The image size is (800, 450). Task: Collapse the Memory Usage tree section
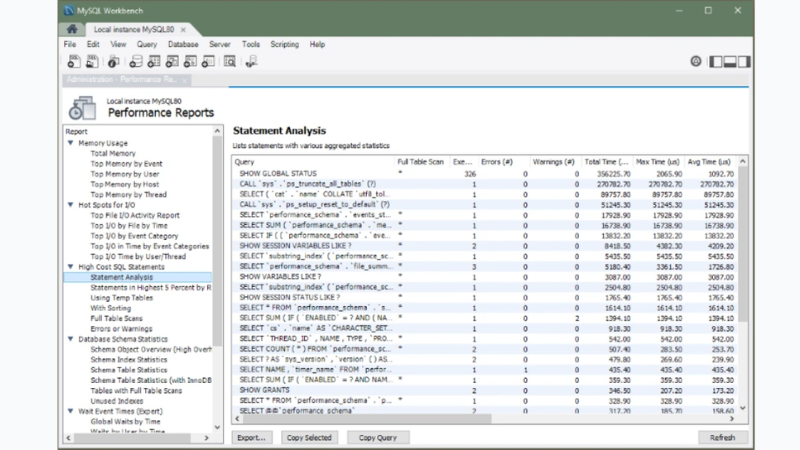pos(70,143)
